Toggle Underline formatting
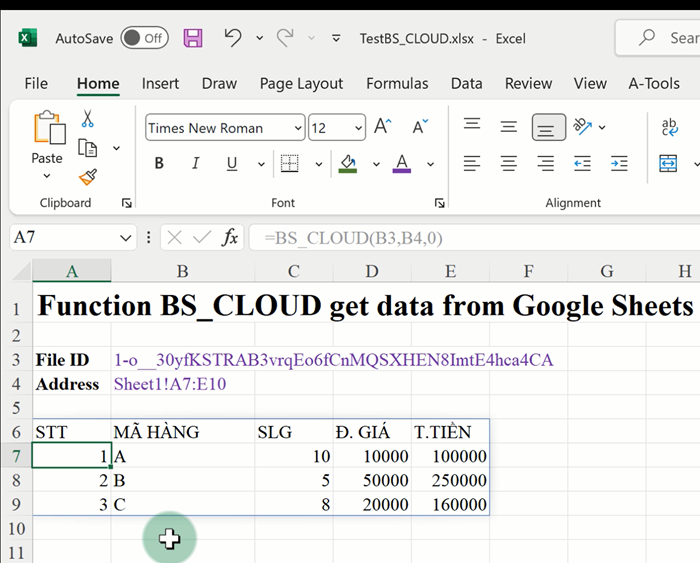700x563 pixels. tap(232, 163)
